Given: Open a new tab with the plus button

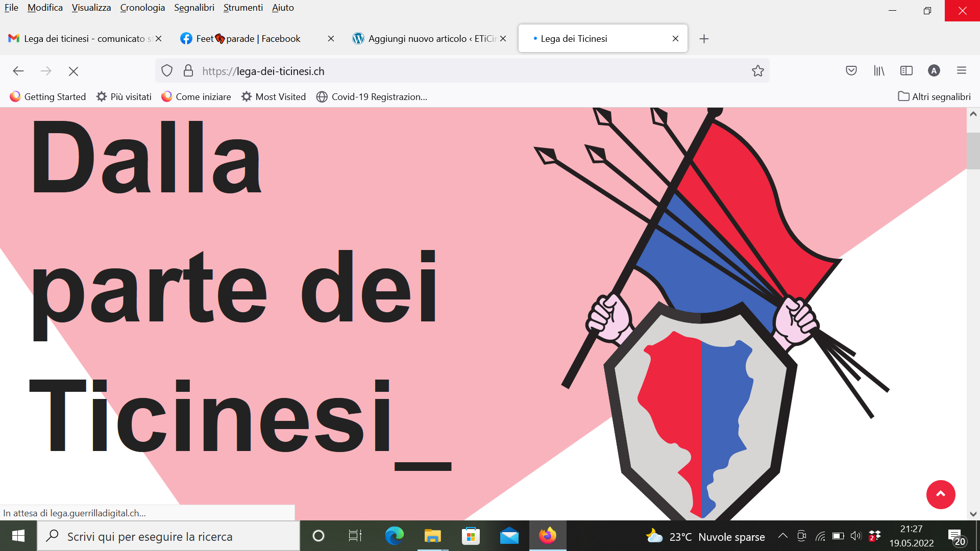Looking at the screenshot, I should click(x=704, y=39).
